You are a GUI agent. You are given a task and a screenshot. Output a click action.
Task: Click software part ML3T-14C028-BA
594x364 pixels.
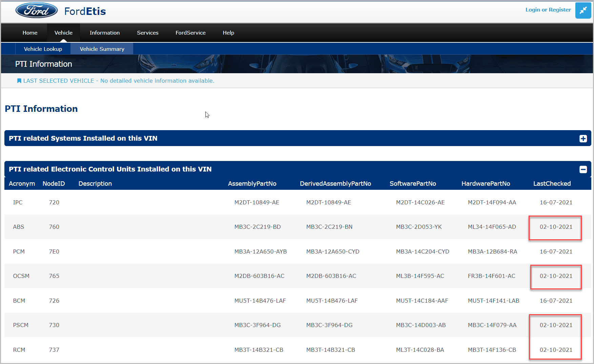pyautogui.click(x=420, y=350)
